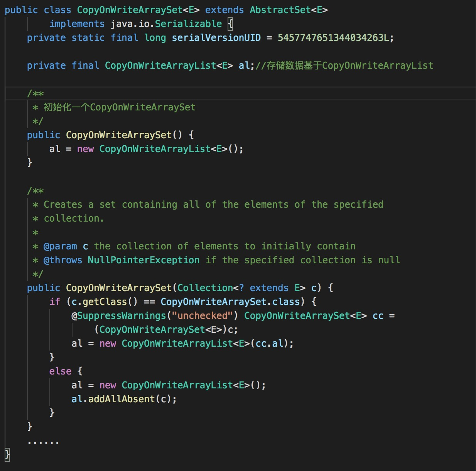This screenshot has height=471, width=476.
Task: Click NullPointerException in the Javadoc
Action: coord(143,260)
